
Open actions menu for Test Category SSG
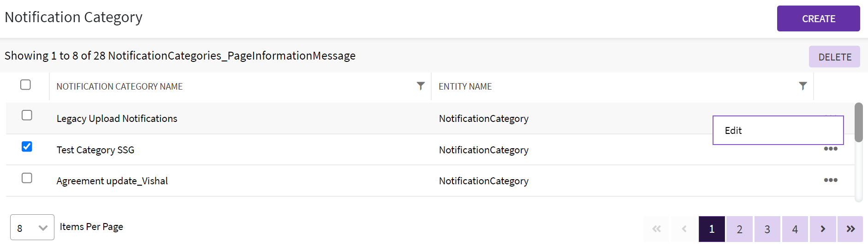click(830, 149)
